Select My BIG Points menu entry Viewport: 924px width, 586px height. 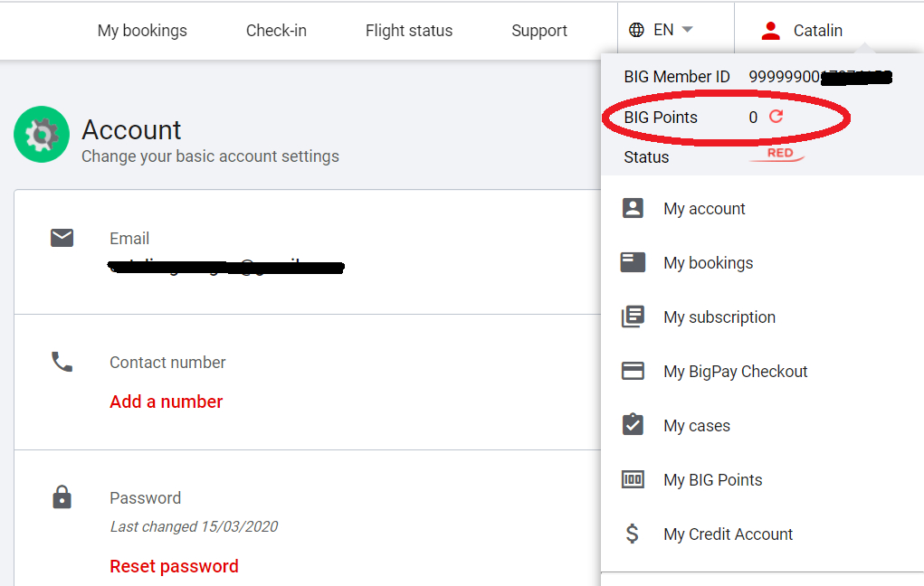click(712, 480)
